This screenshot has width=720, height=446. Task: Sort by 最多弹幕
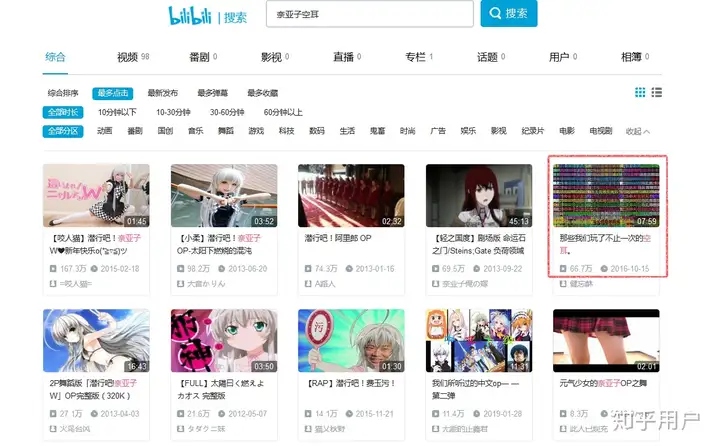click(x=213, y=93)
